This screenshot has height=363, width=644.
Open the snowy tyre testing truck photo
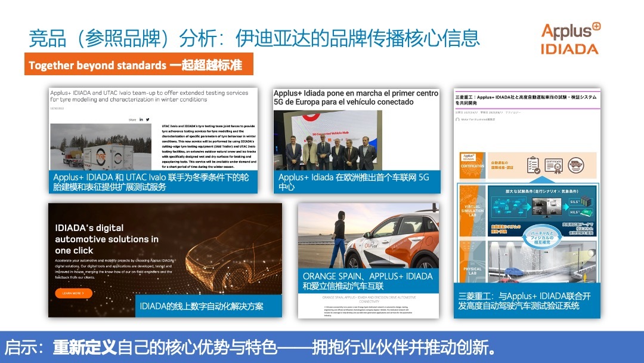click(101, 147)
